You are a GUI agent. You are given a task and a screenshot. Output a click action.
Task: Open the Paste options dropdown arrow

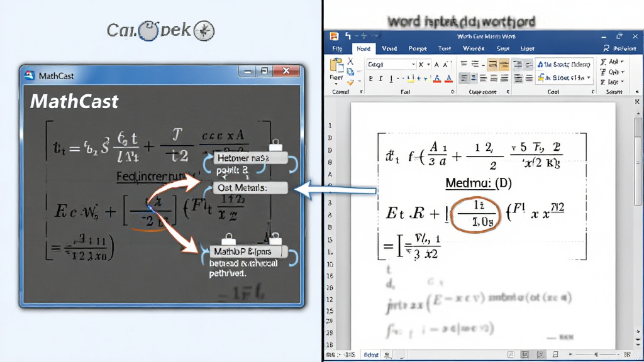pyautogui.click(x=336, y=84)
